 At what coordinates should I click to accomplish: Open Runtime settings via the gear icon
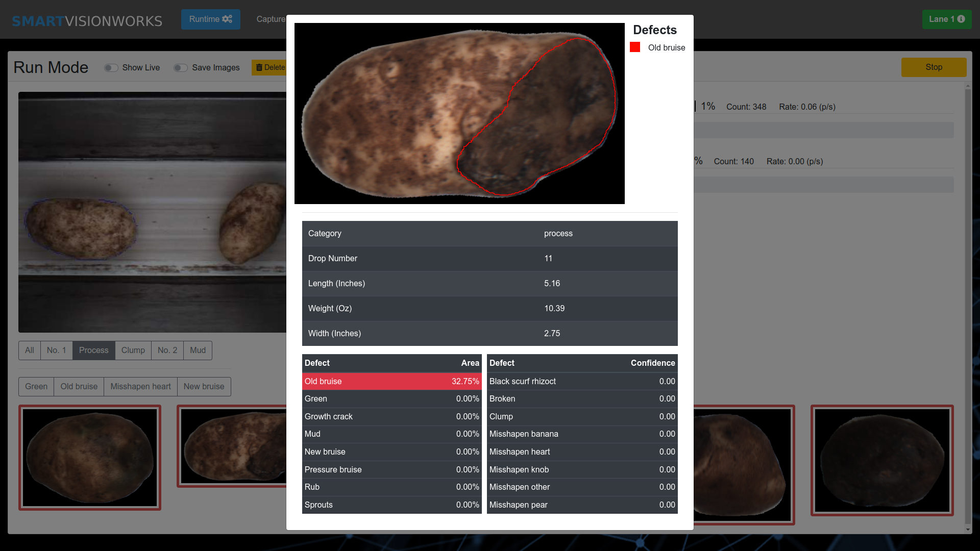coord(226,19)
